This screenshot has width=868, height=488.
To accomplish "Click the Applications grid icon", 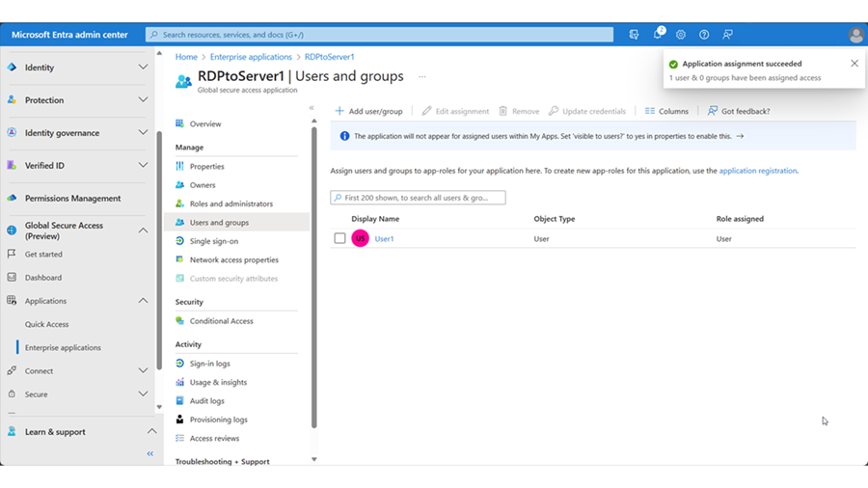I will tap(12, 301).
